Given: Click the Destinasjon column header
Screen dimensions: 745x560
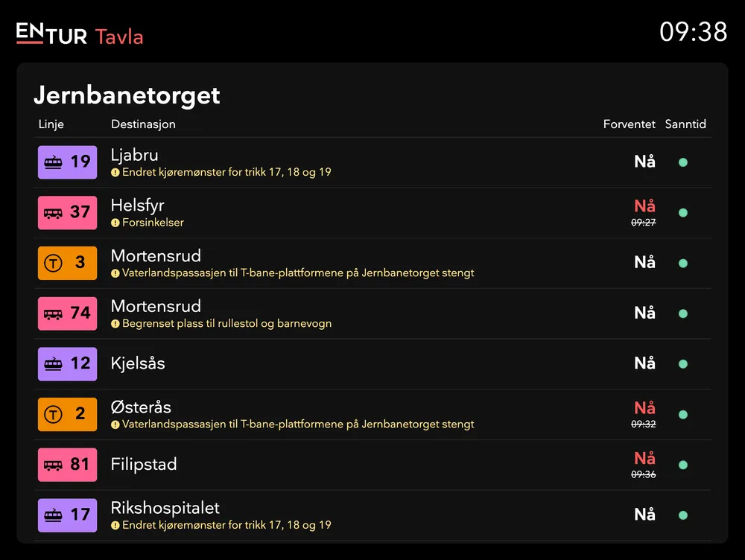Looking at the screenshot, I should click(x=143, y=124).
